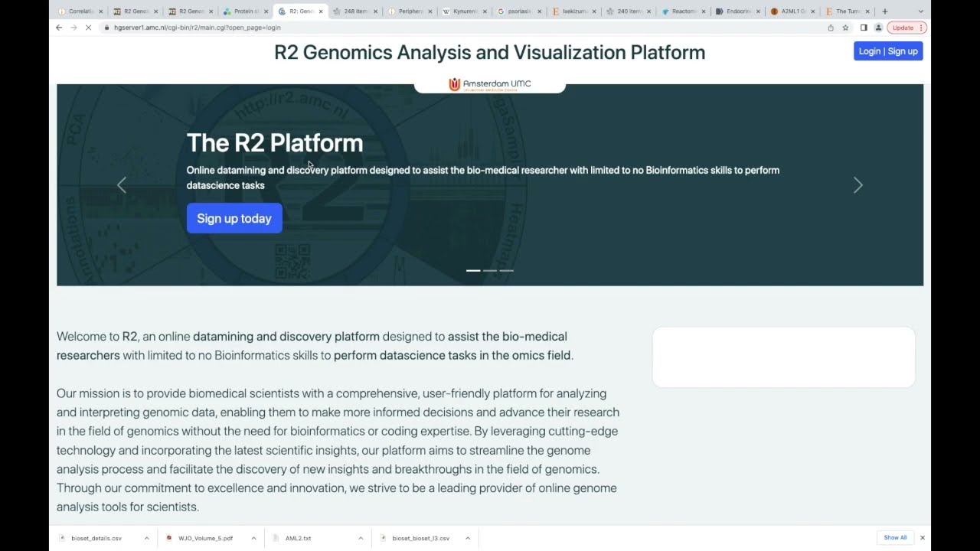Click the Amsterdam UMC logo

coord(490,84)
